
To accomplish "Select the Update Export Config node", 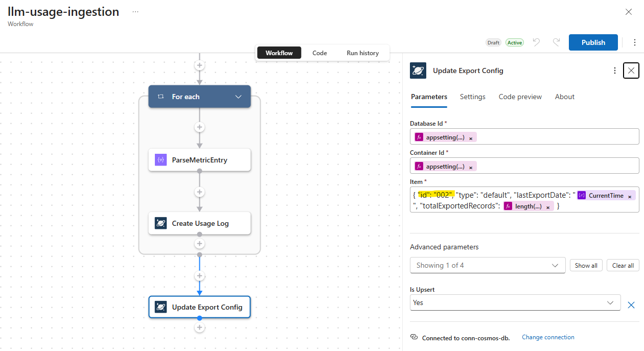I will click(199, 307).
